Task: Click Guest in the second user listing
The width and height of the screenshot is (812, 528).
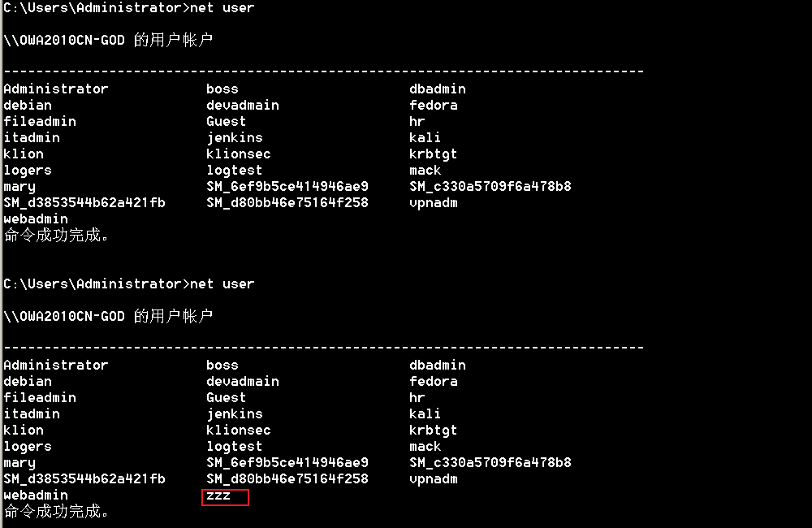Action: click(x=226, y=397)
